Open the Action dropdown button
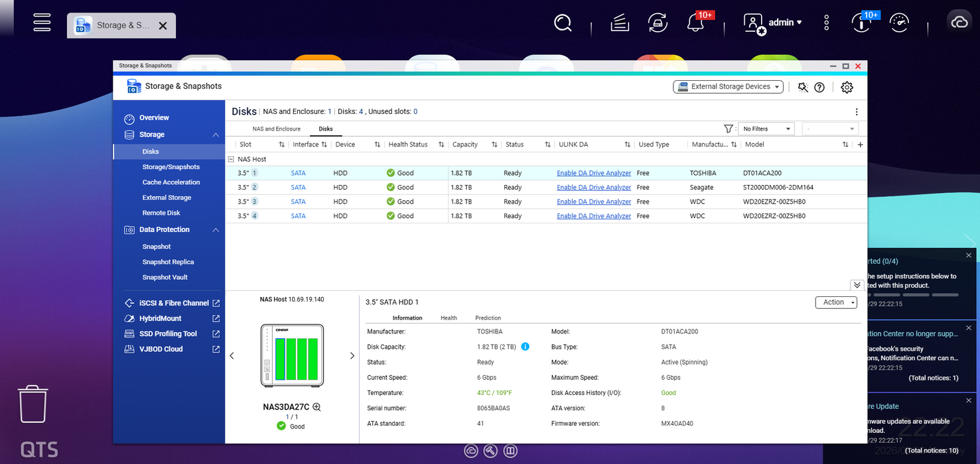Viewport: 980px width, 464px height. (x=836, y=302)
